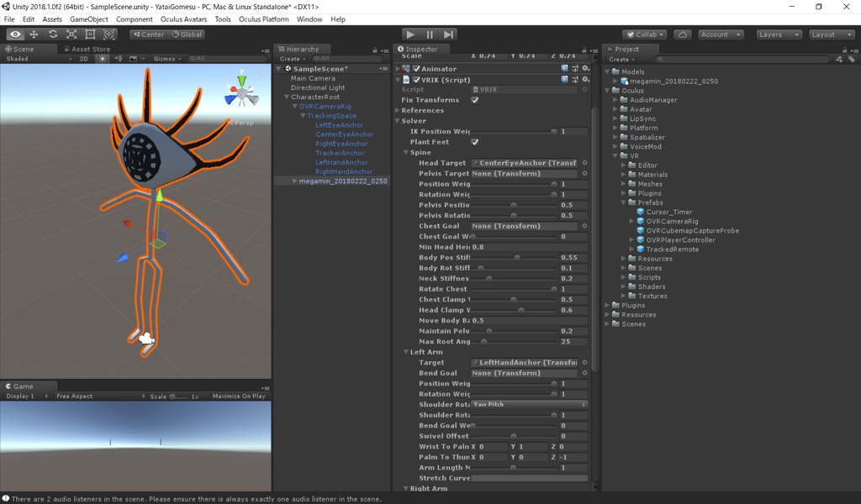Open Oculus Avatars menu
This screenshot has height=504, width=861.
[183, 19]
